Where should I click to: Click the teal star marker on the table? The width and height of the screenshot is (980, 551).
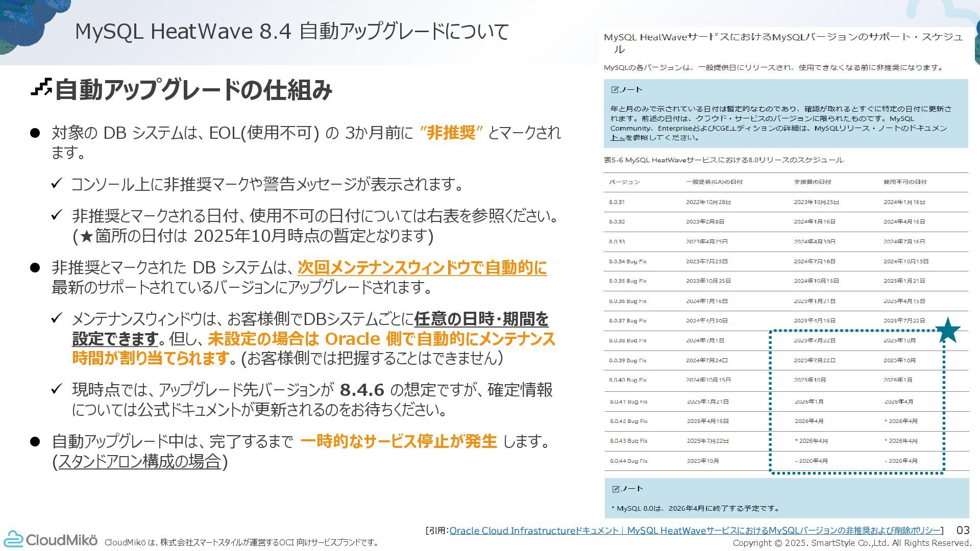[x=947, y=330]
